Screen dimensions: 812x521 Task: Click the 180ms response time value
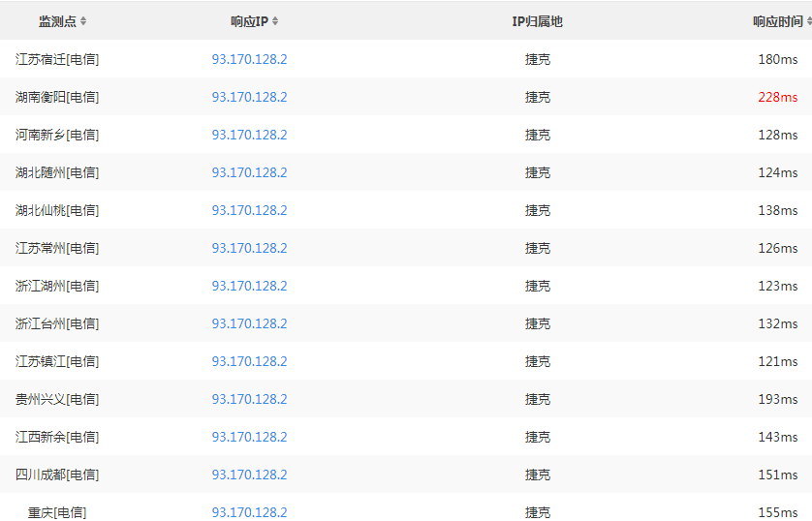(778, 59)
